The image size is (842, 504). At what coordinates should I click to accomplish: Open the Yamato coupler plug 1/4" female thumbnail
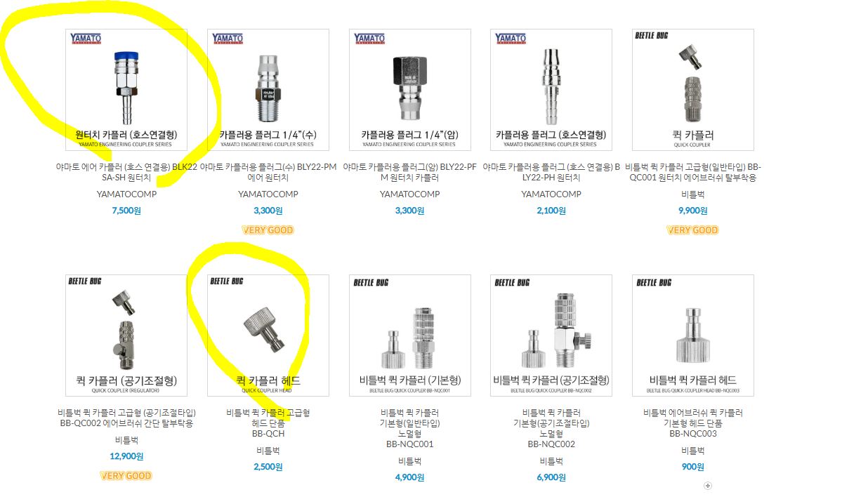[409, 90]
